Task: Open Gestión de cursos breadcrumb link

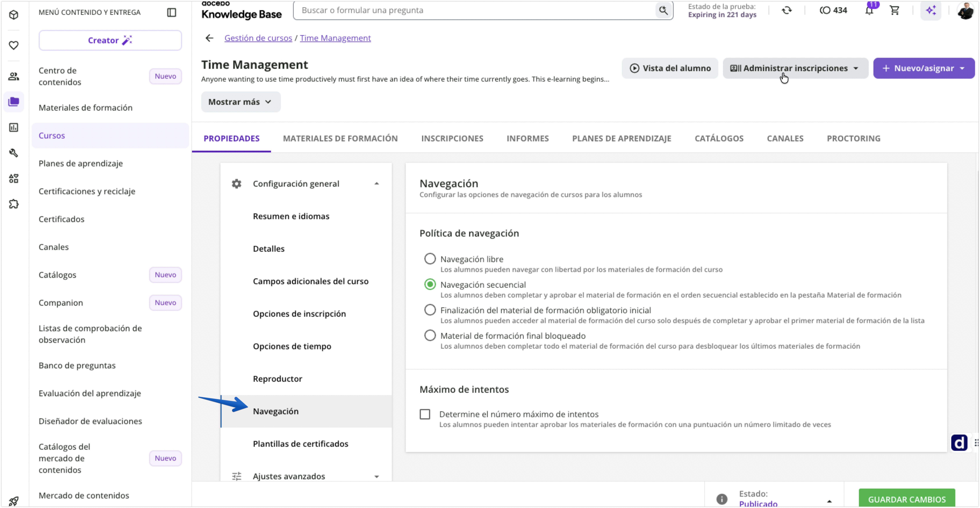Action: (258, 38)
